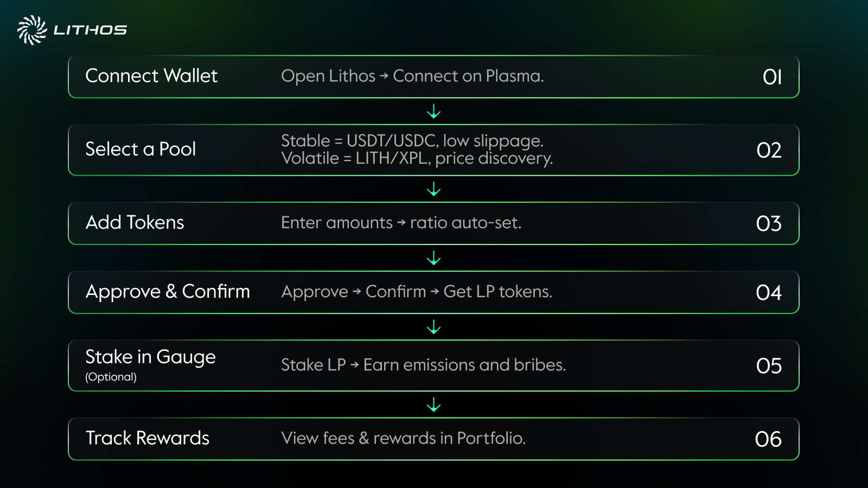
Task: Open the Track Rewards step
Action: click(x=148, y=438)
